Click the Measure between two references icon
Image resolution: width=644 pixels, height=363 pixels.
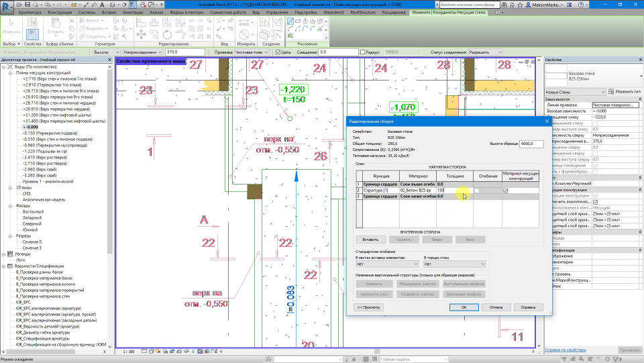coord(244,21)
